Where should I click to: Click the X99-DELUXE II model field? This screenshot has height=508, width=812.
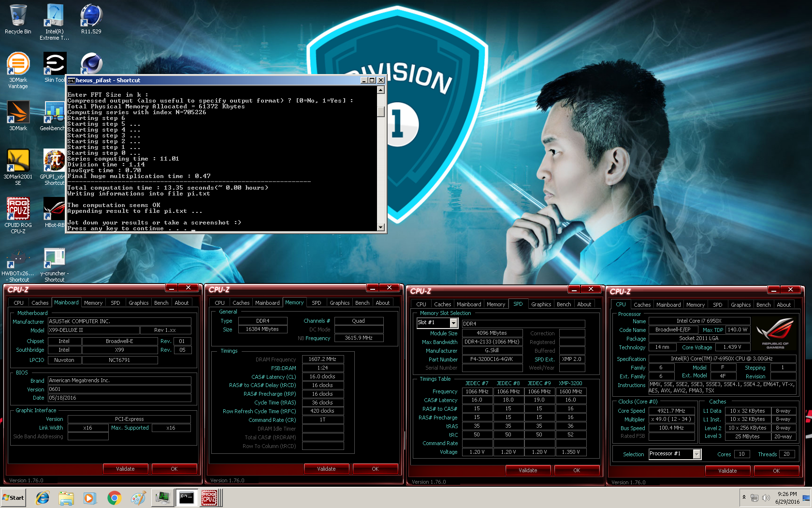(x=94, y=330)
